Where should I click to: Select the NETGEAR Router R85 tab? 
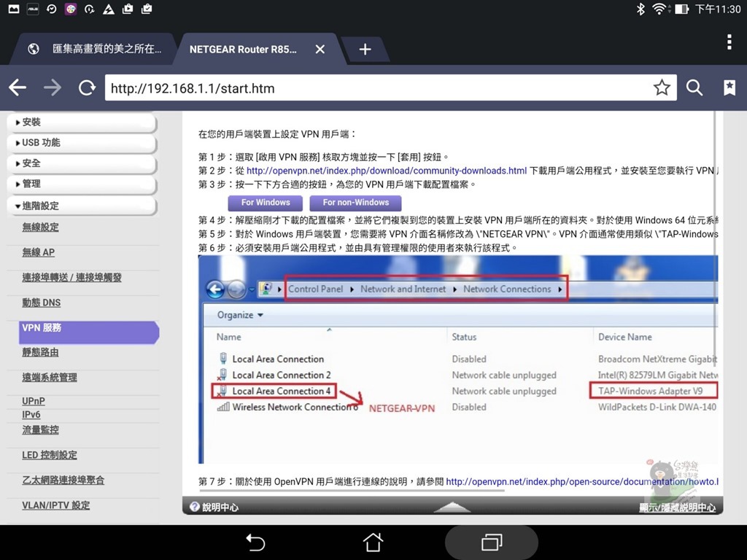click(x=243, y=49)
